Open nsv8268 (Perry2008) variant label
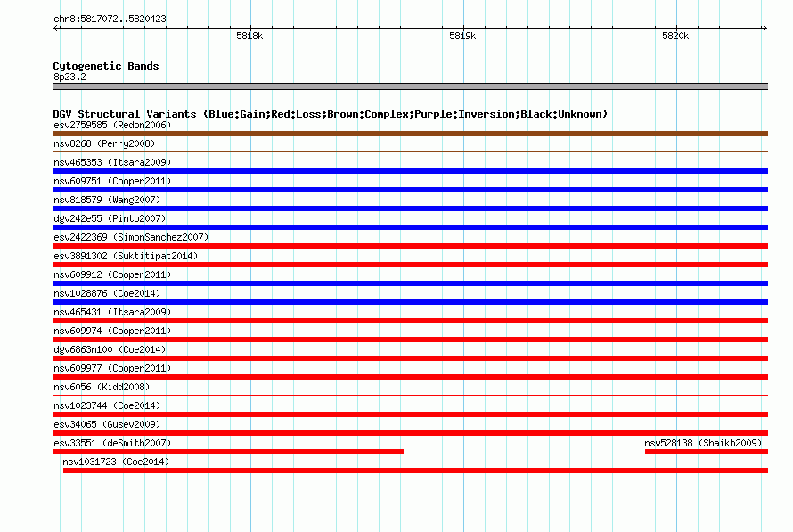This screenshot has width=793, height=532. pyautogui.click(x=104, y=143)
